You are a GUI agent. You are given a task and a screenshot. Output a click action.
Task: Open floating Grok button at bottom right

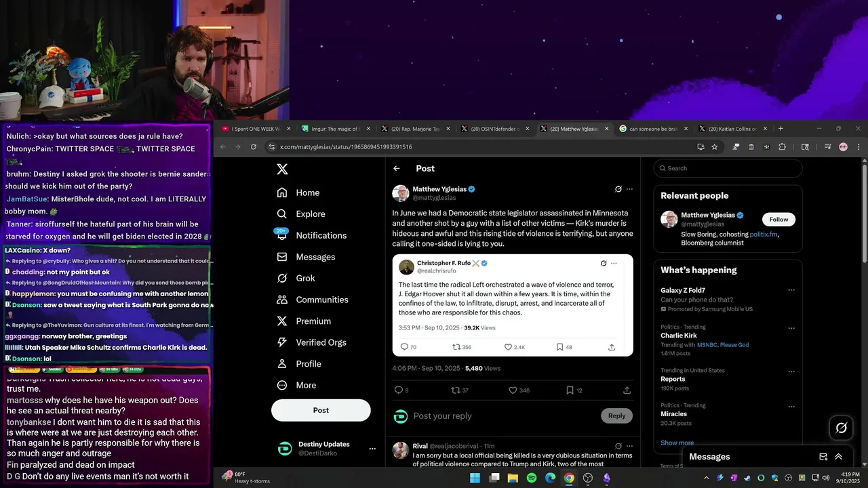(x=842, y=428)
